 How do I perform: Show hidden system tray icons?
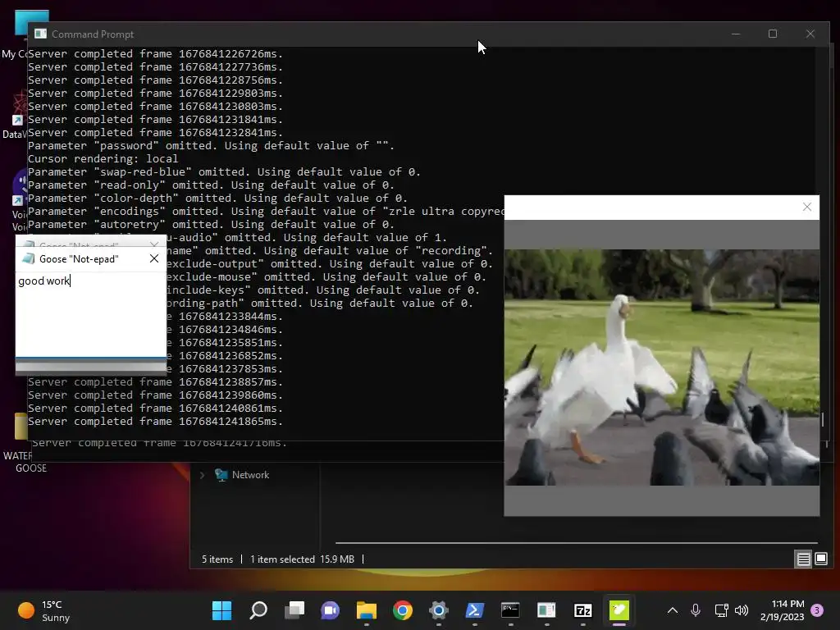click(x=673, y=610)
